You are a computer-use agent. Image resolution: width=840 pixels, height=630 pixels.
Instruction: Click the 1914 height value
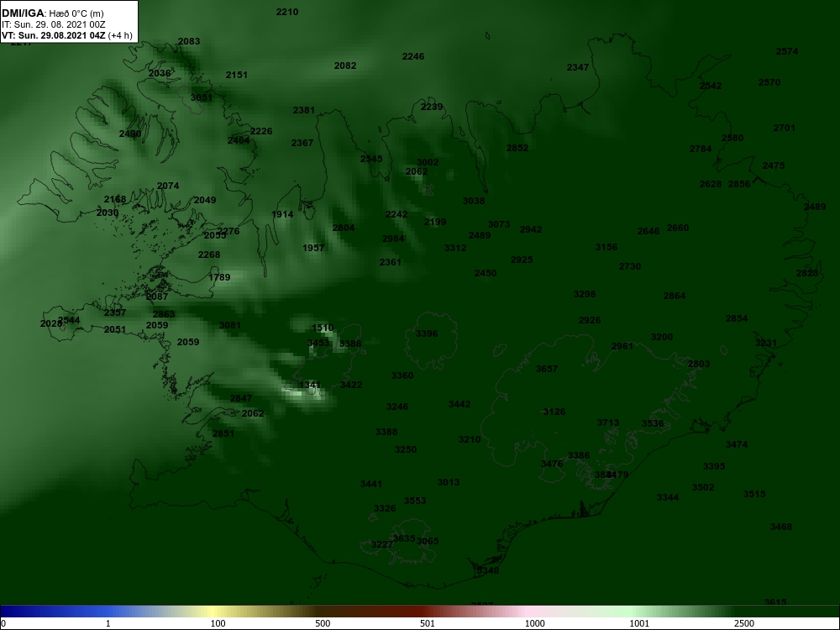pos(282,215)
